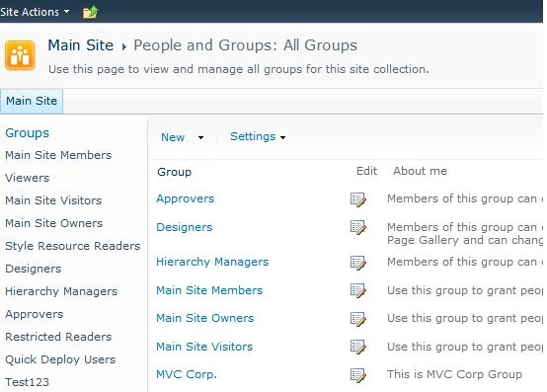This screenshot has width=547, height=392.
Task: Open Main Site Owners in sidebar
Action: click(x=54, y=223)
